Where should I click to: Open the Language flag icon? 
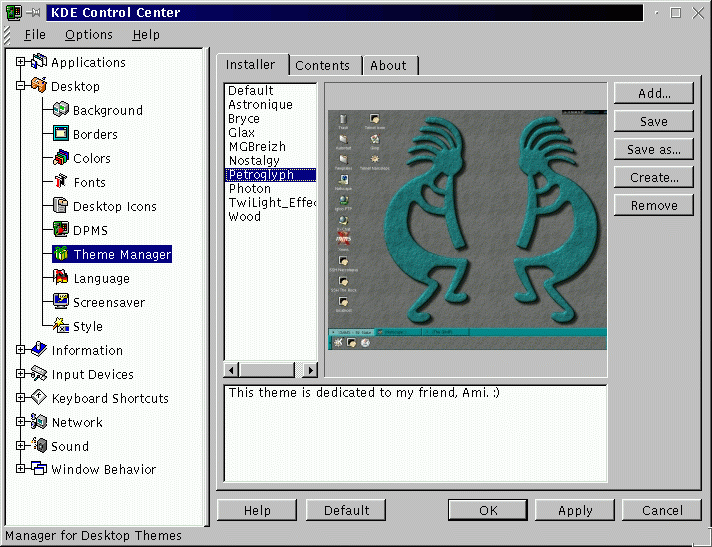[x=60, y=278]
